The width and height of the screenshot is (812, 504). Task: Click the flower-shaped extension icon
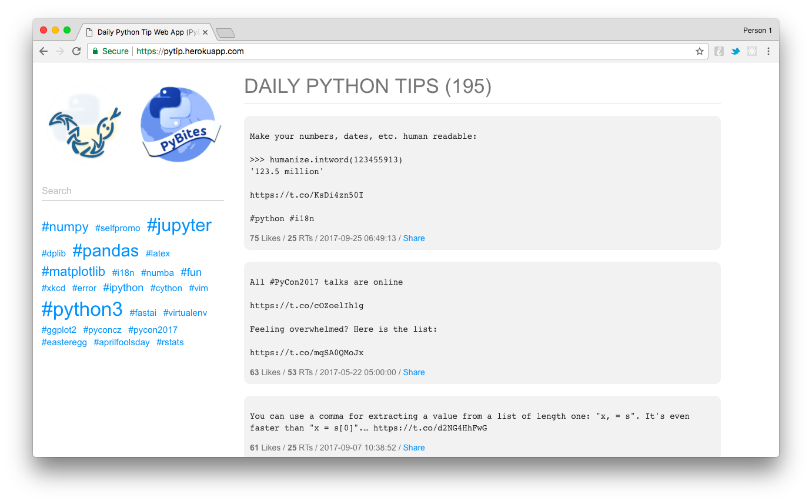751,51
